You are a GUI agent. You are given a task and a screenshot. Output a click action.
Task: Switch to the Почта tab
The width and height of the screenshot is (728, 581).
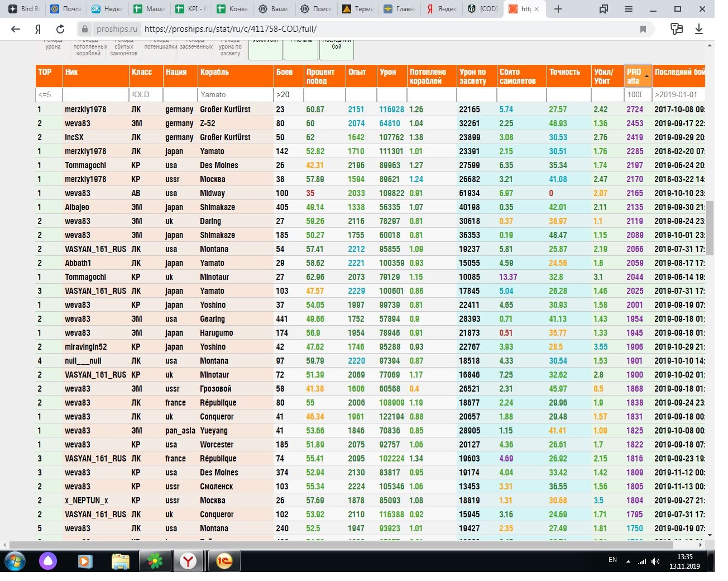66,9
